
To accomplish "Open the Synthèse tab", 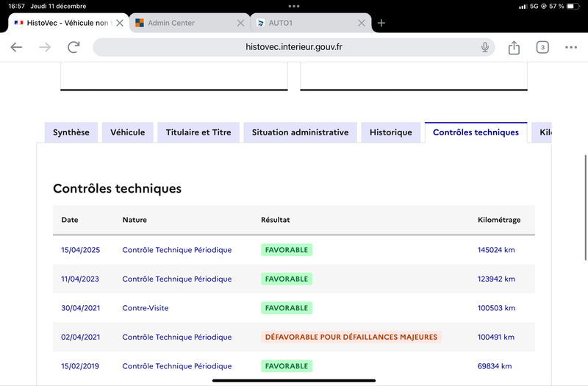I will 71,132.
